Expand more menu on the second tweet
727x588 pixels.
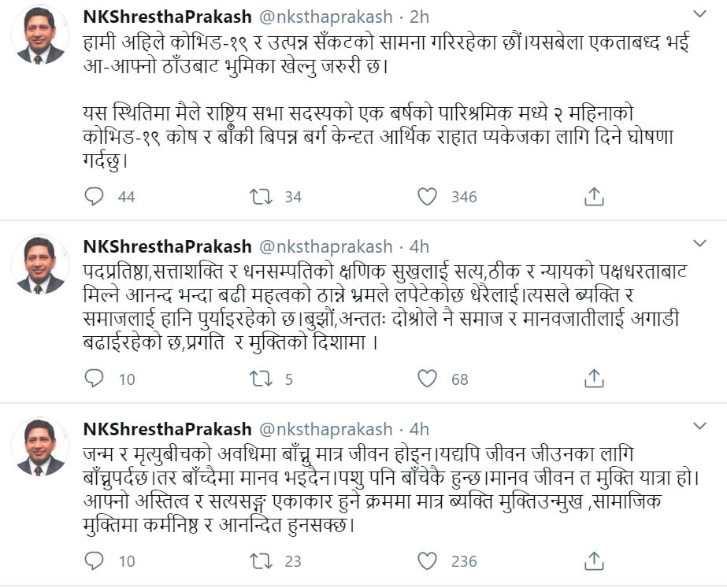point(699,244)
